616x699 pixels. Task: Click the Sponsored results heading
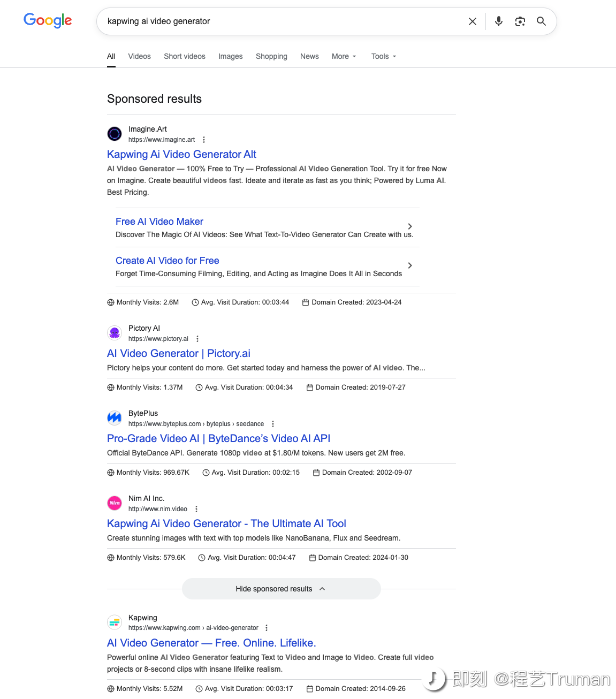tap(154, 99)
